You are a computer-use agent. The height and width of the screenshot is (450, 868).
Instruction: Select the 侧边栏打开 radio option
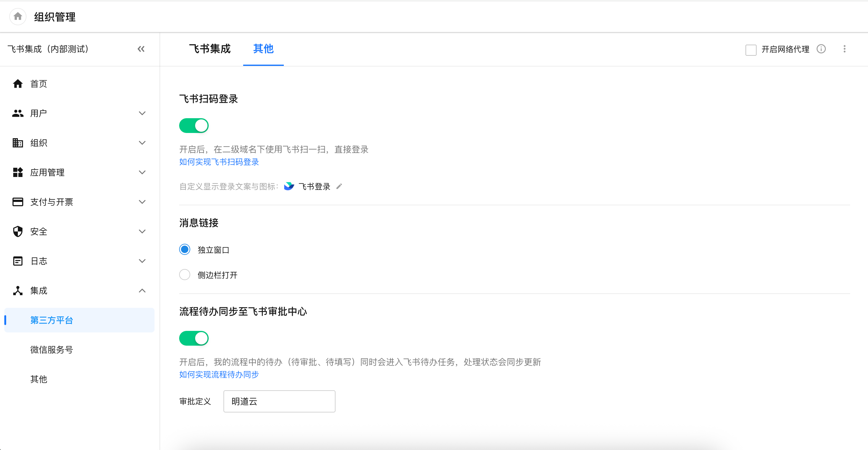[185, 275]
